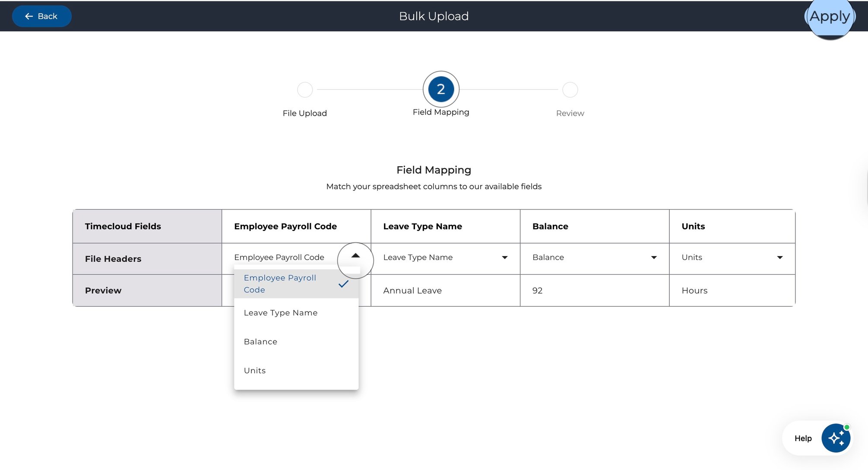Click the Units column header
The image size is (868, 470).
[x=732, y=226]
